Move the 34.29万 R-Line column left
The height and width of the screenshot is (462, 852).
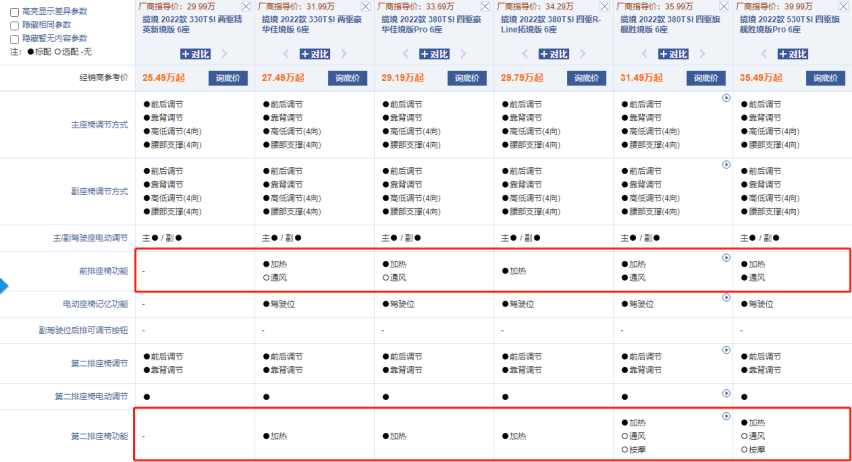525,54
